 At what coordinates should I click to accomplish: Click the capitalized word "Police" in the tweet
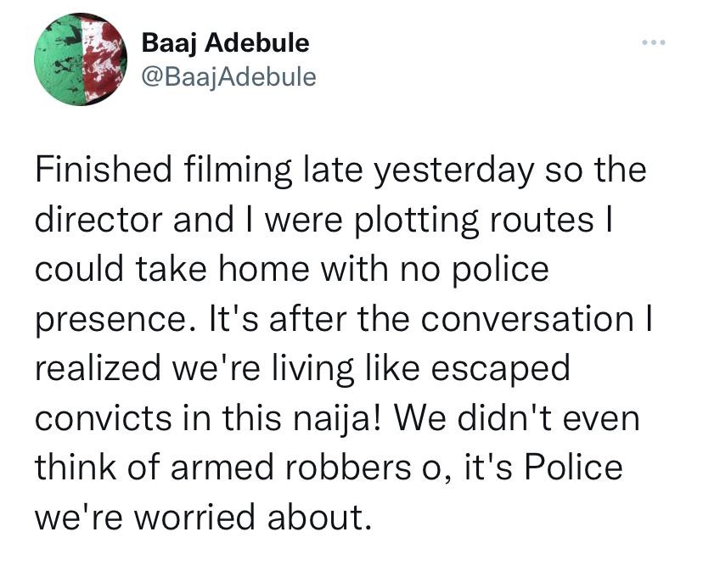(574, 467)
